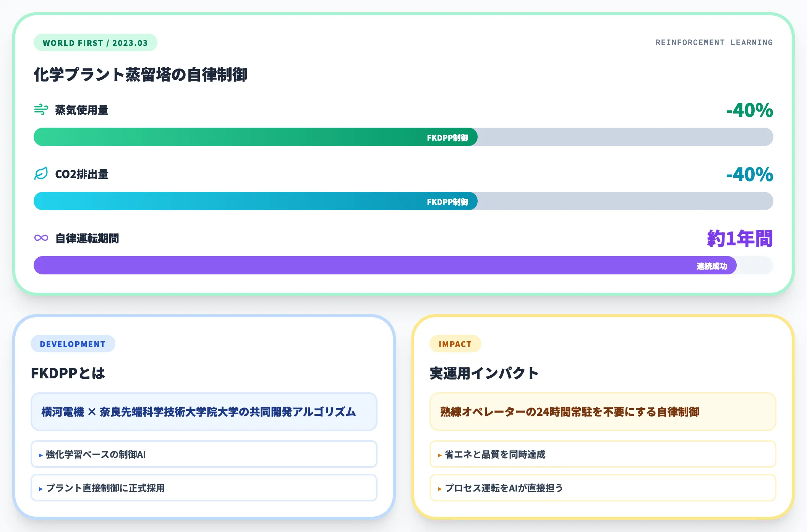Image resolution: width=807 pixels, height=532 pixels.
Task: Click the 連続成功 label on purple bar
Action: 711,266
